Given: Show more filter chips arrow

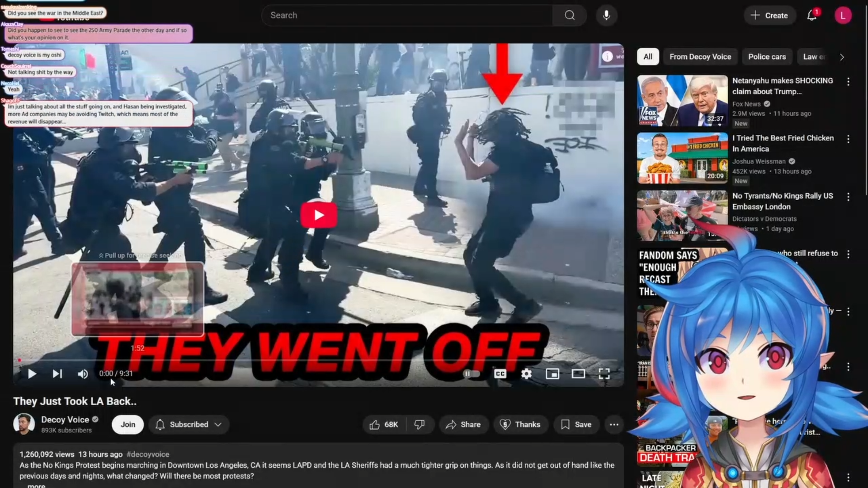Looking at the screenshot, I should pyautogui.click(x=842, y=57).
